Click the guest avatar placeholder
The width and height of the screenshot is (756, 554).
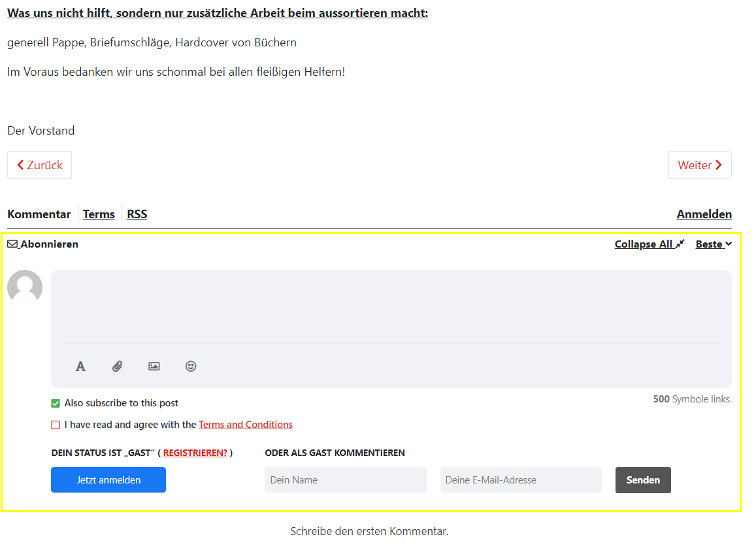coord(25,287)
